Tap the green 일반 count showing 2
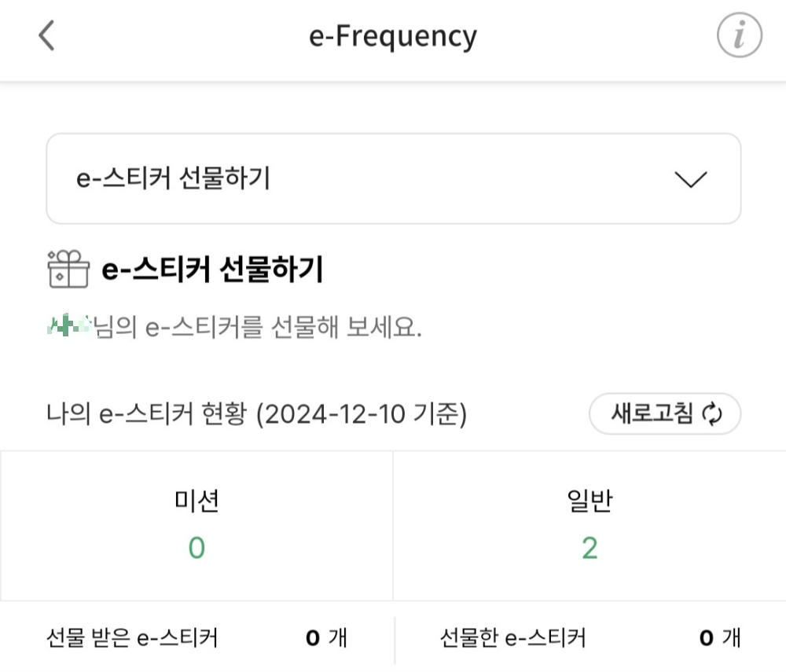The image size is (786, 672). (589, 548)
